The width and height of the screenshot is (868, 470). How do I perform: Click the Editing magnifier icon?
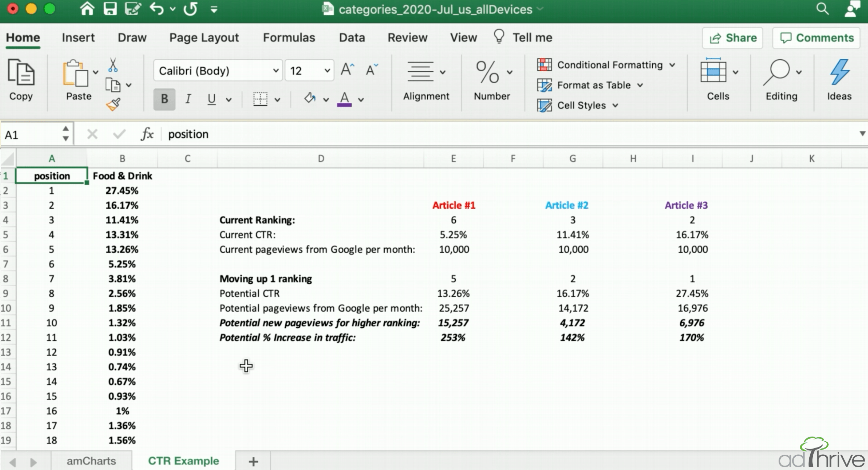[777, 72]
